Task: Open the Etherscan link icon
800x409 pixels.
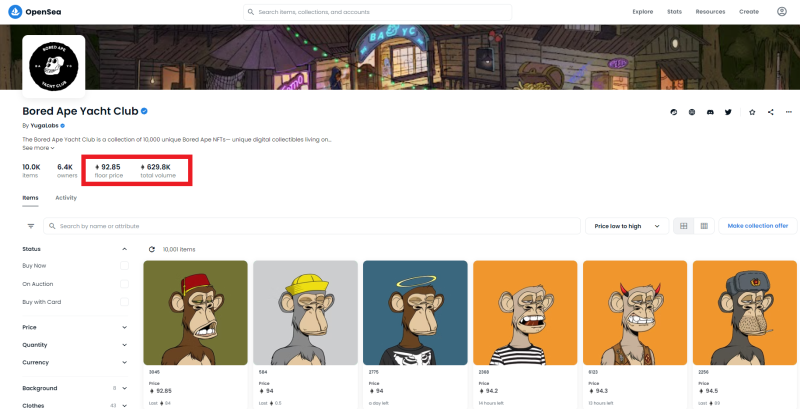Action: click(x=673, y=112)
